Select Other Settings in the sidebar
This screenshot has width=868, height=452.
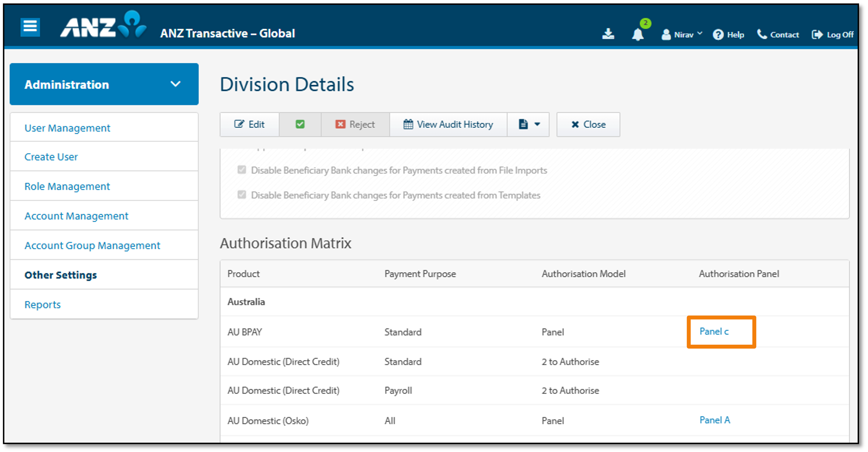click(x=61, y=275)
